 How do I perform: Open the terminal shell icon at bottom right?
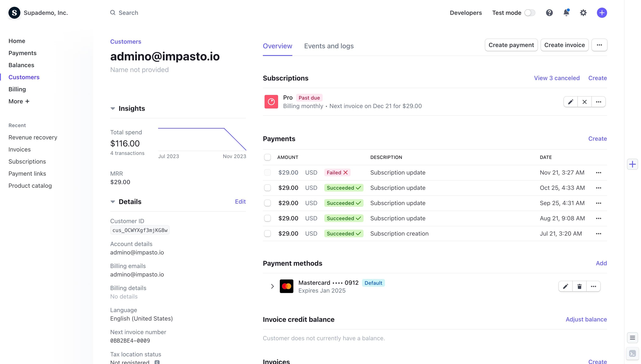click(632, 353)
